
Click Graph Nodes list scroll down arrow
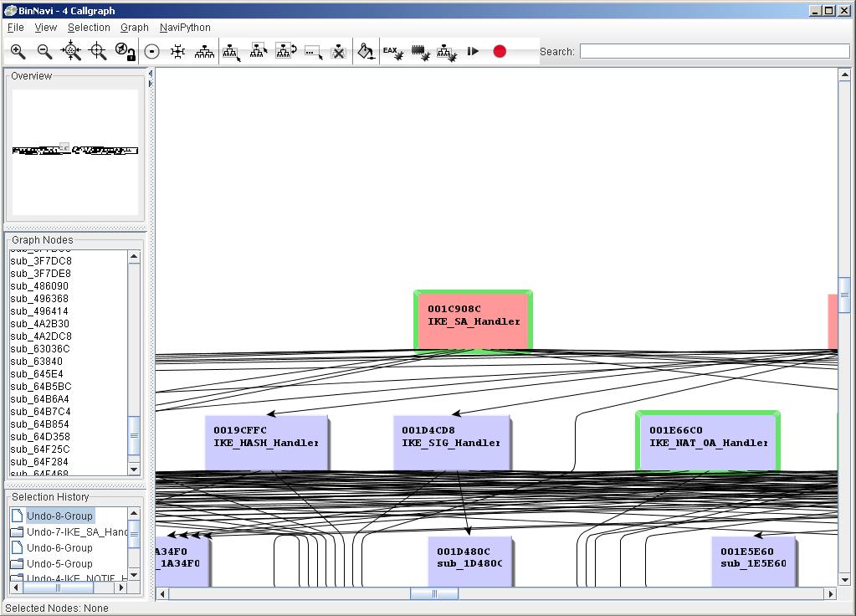134,469
